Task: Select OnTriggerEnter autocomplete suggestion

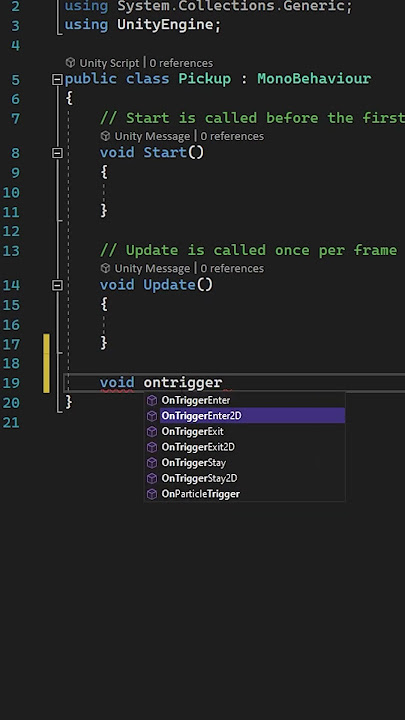Action: click(245, 400)
